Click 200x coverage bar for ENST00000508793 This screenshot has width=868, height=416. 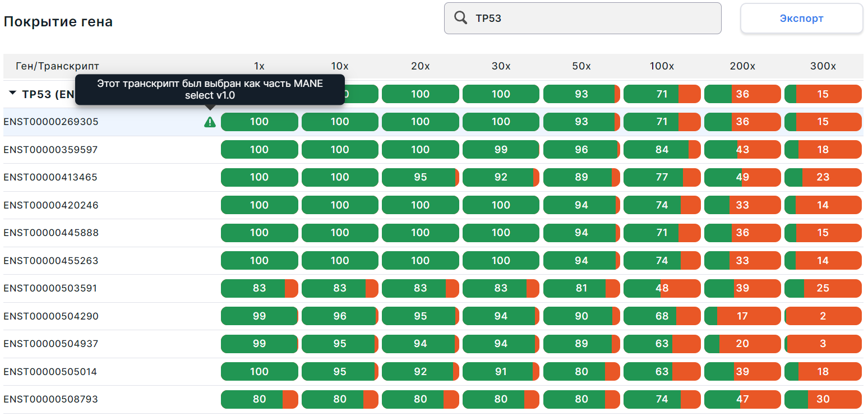742,399
